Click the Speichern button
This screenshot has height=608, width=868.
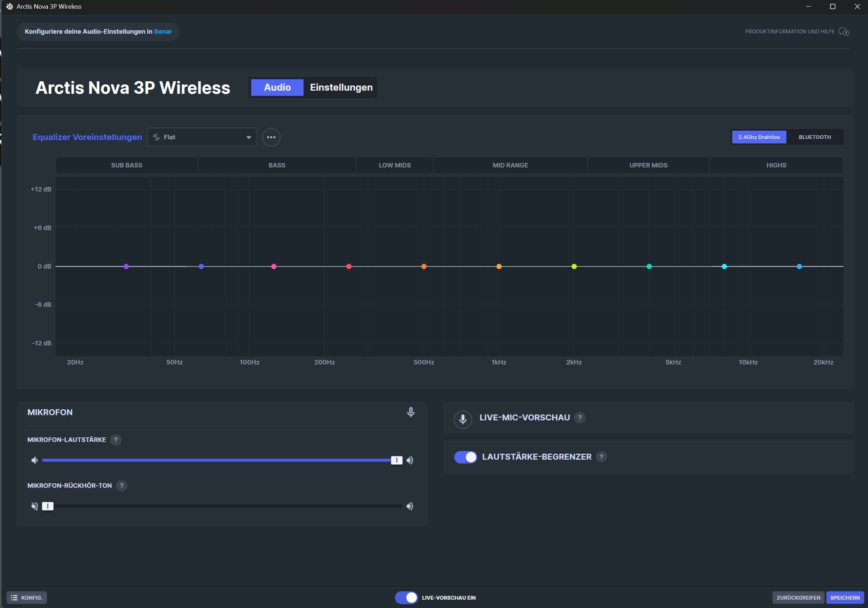pyautogui.click(x=845, y=598)
